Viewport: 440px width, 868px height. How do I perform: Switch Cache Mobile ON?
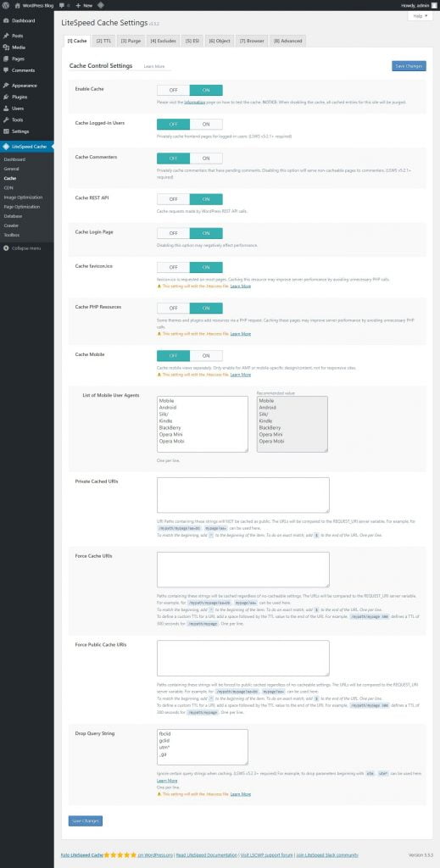pyautogui.click(x=206, y=355)
